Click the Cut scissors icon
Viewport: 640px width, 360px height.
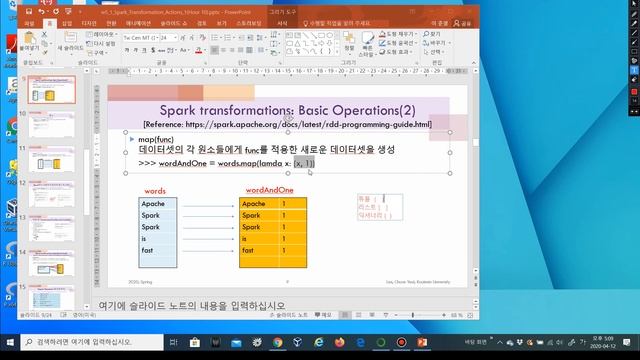click(x=44, y=34)
